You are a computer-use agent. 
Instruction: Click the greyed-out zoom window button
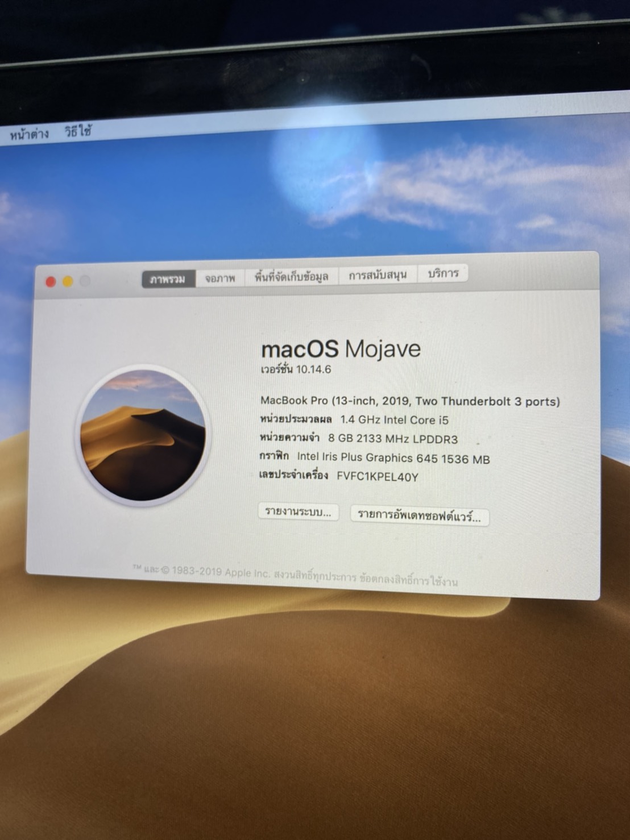(x=85, y=281)
